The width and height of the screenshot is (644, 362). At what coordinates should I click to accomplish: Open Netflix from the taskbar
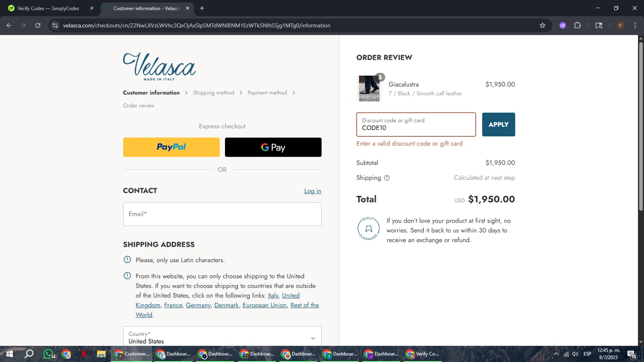[x=84, y=354]
